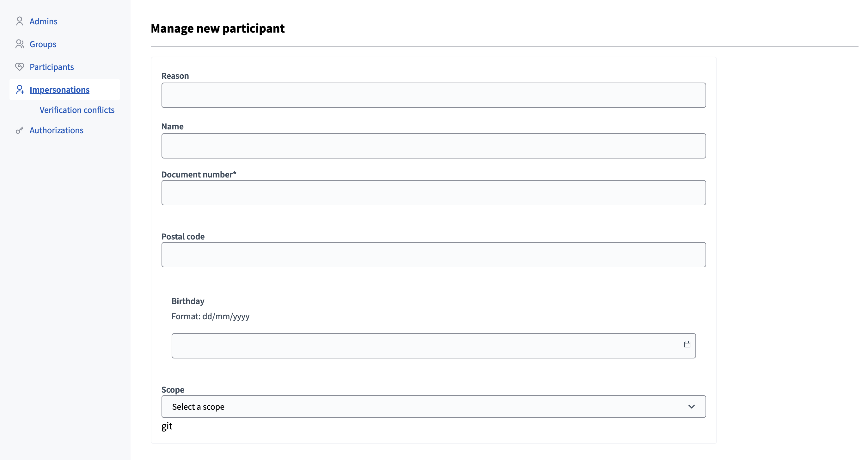Open the calendar picker in the Birthday field
868x460 pixels.
pos(688,345)
